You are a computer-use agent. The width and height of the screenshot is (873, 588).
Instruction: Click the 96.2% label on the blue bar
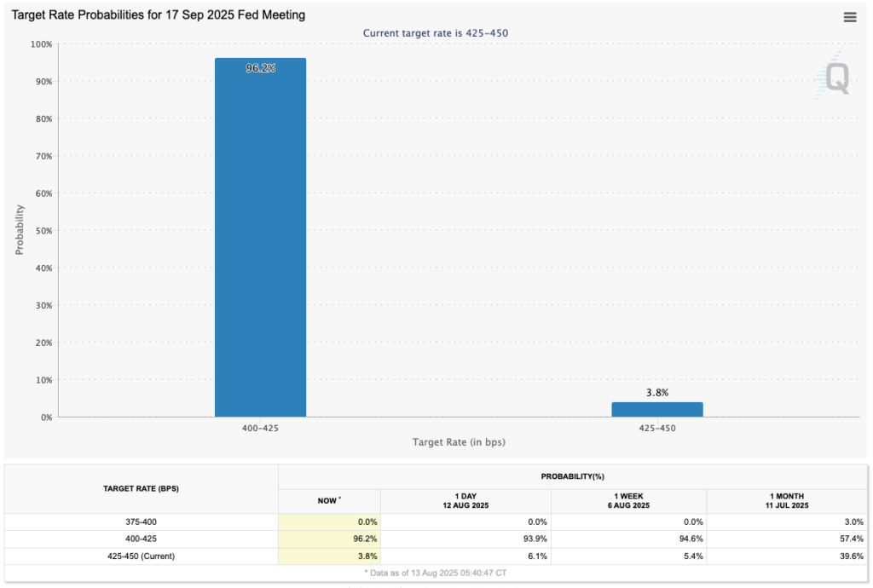click(260, 68)
